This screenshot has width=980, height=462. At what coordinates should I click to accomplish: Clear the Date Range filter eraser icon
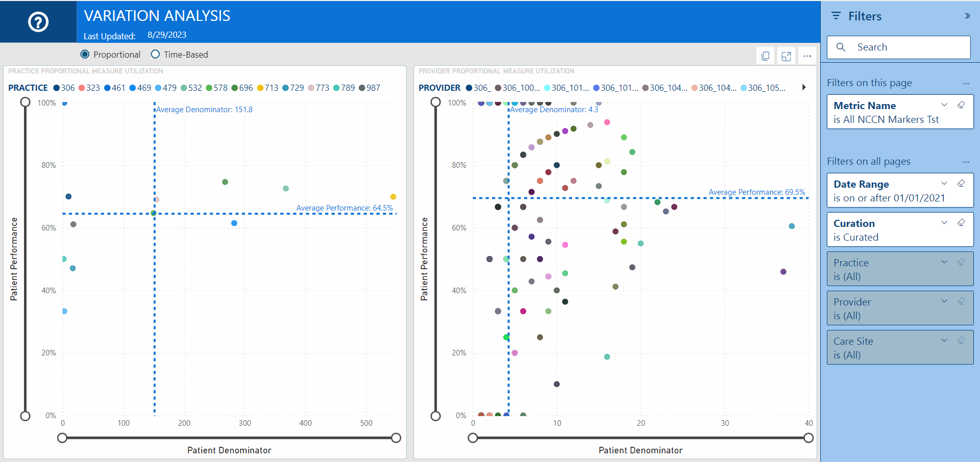[x=961, y=184]
